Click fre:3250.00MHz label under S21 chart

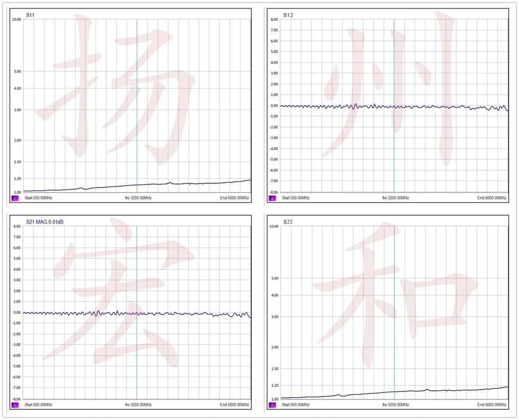(138, 405)
